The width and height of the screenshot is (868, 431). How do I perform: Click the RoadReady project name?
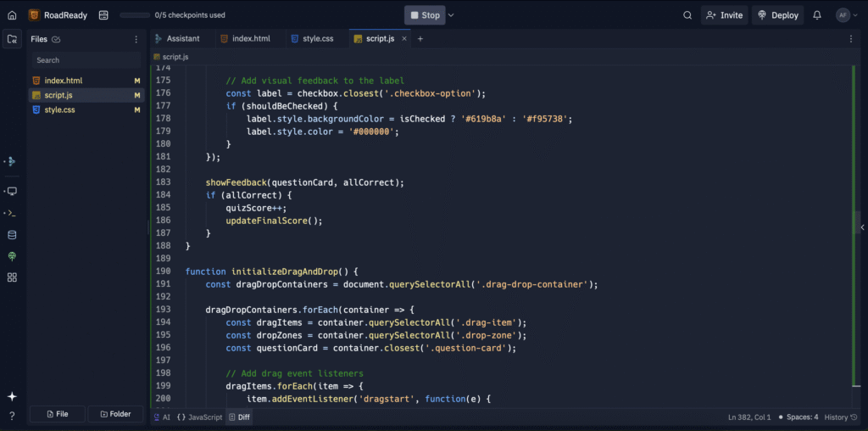pyautogui.click(x=66, y=15)
